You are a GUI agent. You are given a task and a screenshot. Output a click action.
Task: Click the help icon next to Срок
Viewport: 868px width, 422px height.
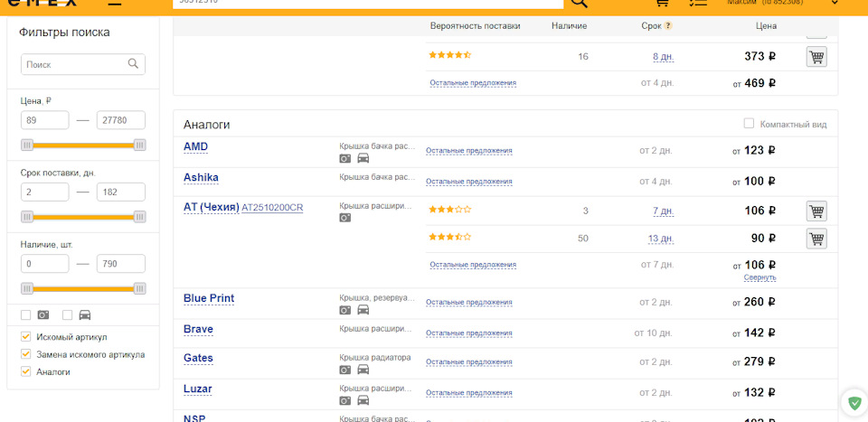(x=668, y=26)
